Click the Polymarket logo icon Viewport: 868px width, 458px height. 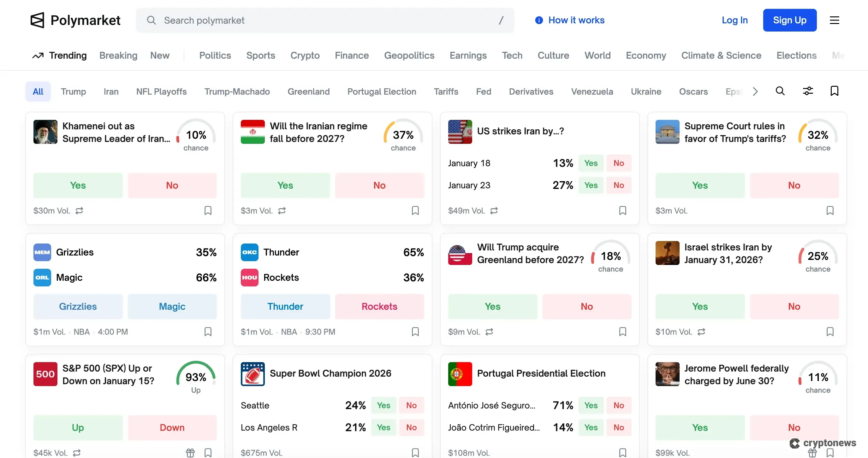tap(37, 20)
